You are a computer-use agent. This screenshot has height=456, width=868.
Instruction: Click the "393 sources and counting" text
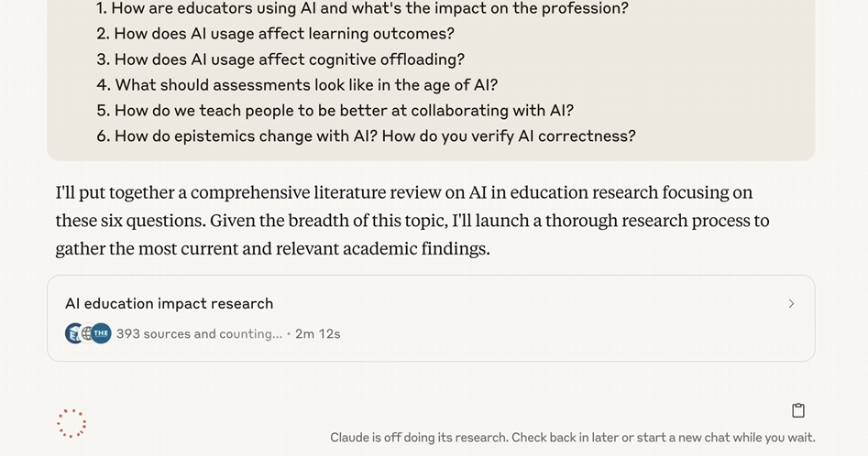click(199, 334)
